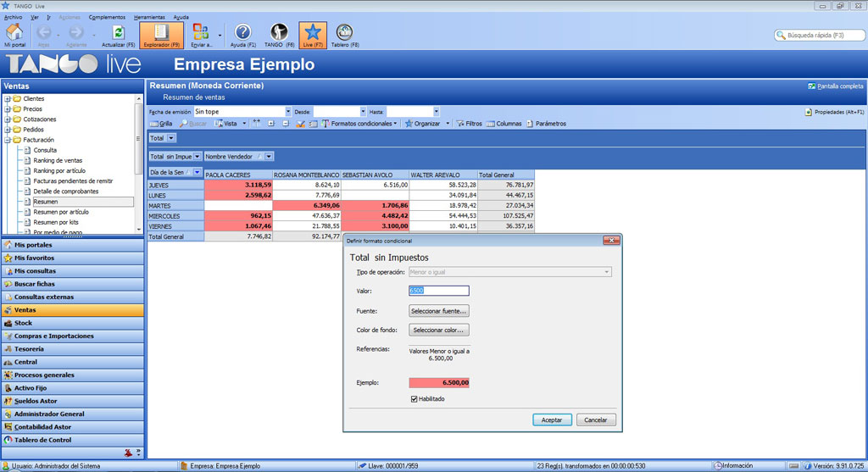Open Mis portales panel

click(x=73, y=245)
